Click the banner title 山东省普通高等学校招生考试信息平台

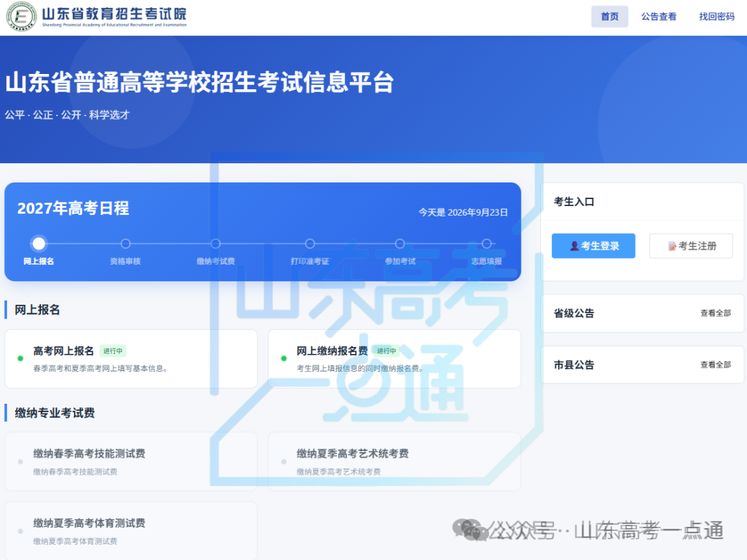(x=200, y=82)
